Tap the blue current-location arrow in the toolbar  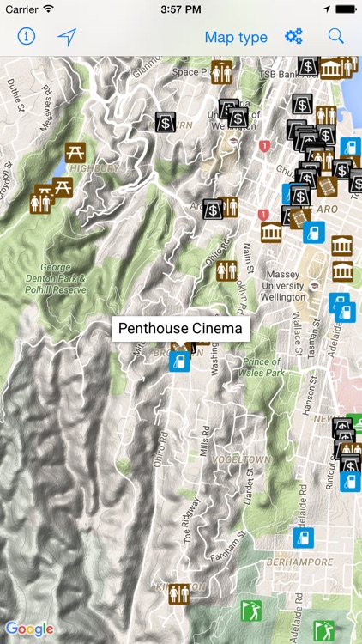67,38
